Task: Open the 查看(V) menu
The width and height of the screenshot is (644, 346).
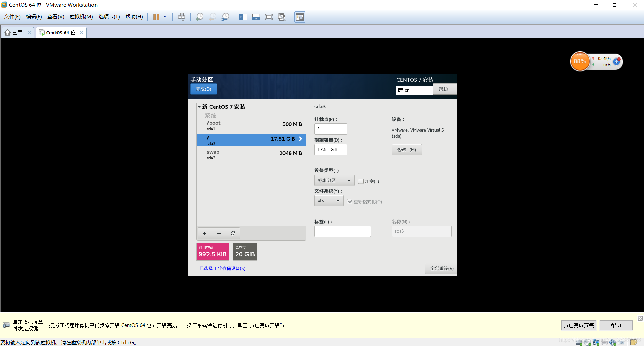Action: (x=55, y=17)
